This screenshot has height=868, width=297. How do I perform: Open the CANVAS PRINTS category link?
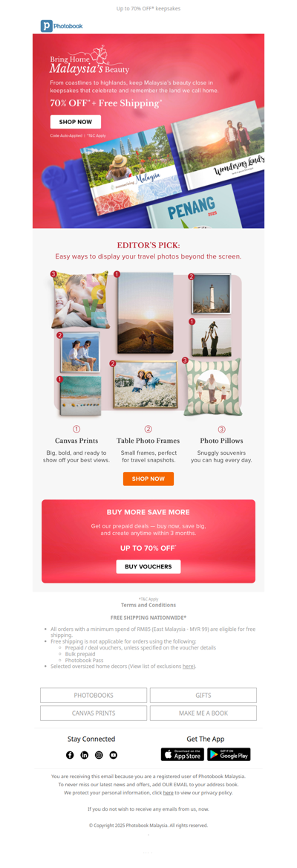(94, 713)
